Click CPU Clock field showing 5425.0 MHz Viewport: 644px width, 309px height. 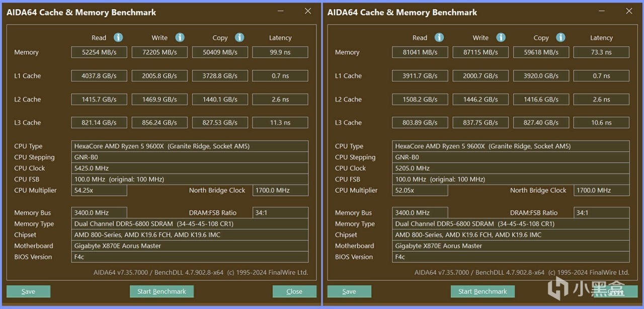pos(190,168)
